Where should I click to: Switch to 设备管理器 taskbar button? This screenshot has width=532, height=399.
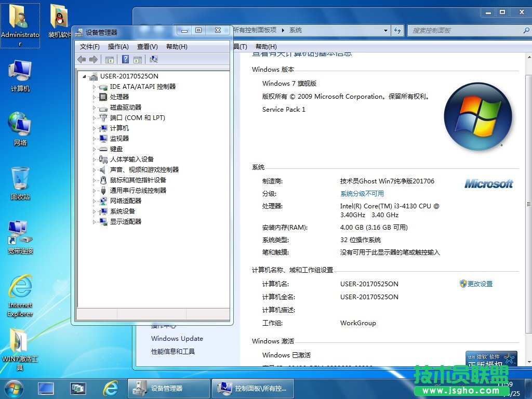[x=168, y=389]
